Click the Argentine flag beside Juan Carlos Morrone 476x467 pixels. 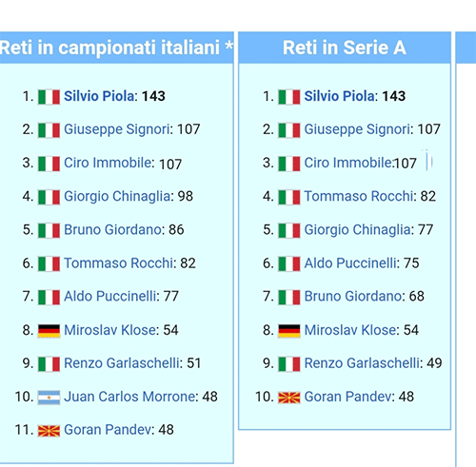[49, 398]
